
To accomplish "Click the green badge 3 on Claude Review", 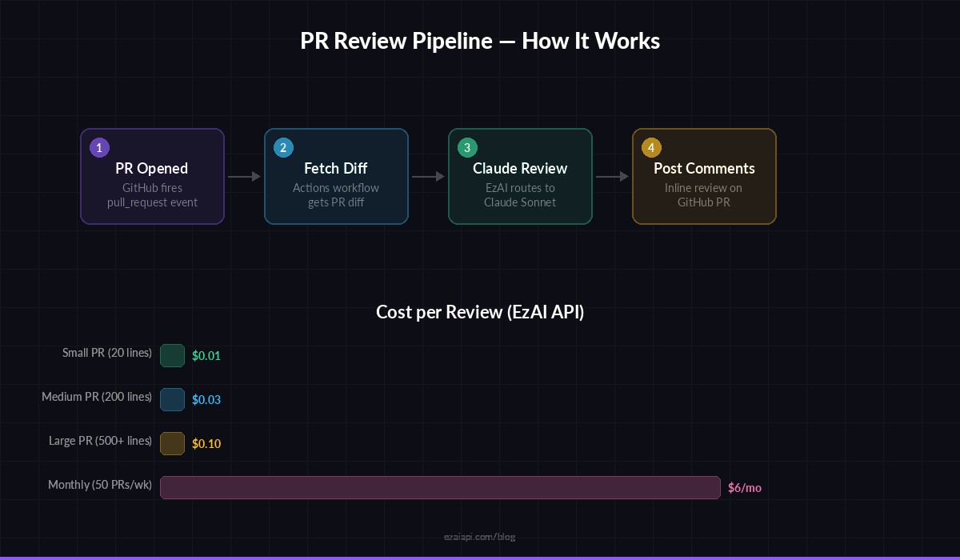I will tap(467, 148).
